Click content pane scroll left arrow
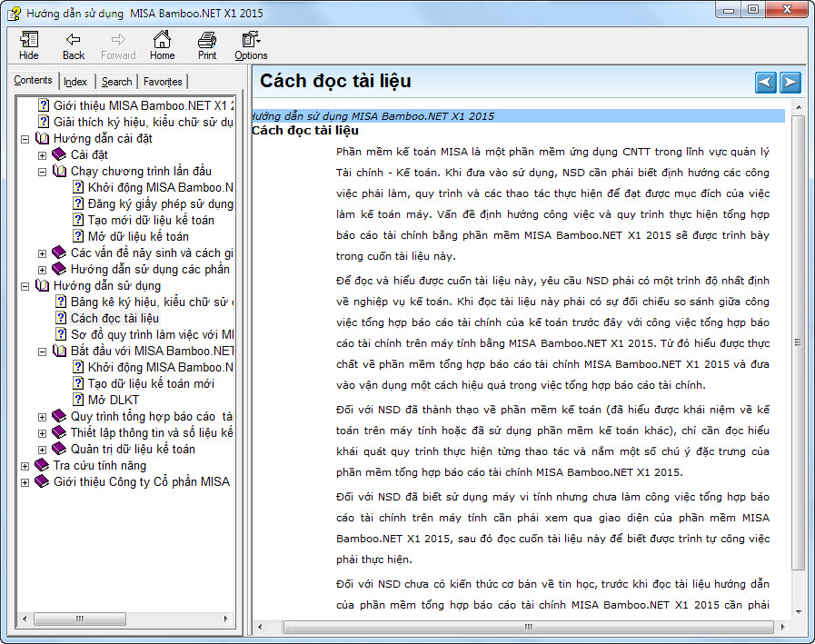The image size is (815, 644). [260, 627]
